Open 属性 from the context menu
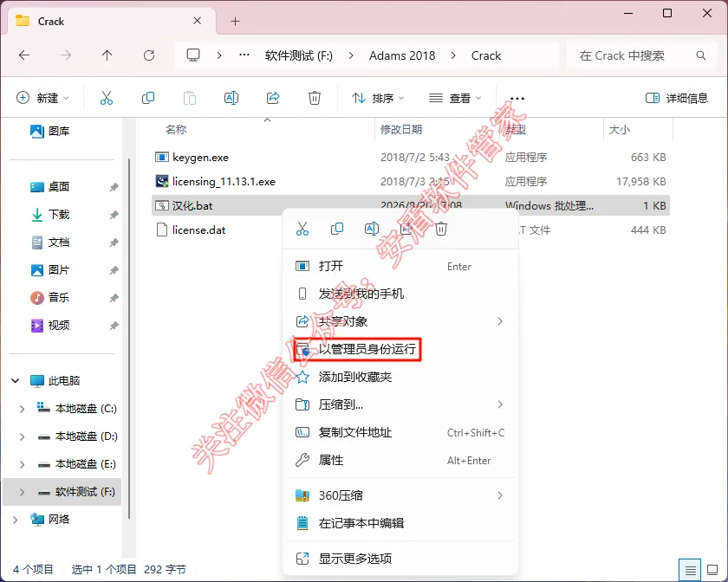 tap(400, 461)
